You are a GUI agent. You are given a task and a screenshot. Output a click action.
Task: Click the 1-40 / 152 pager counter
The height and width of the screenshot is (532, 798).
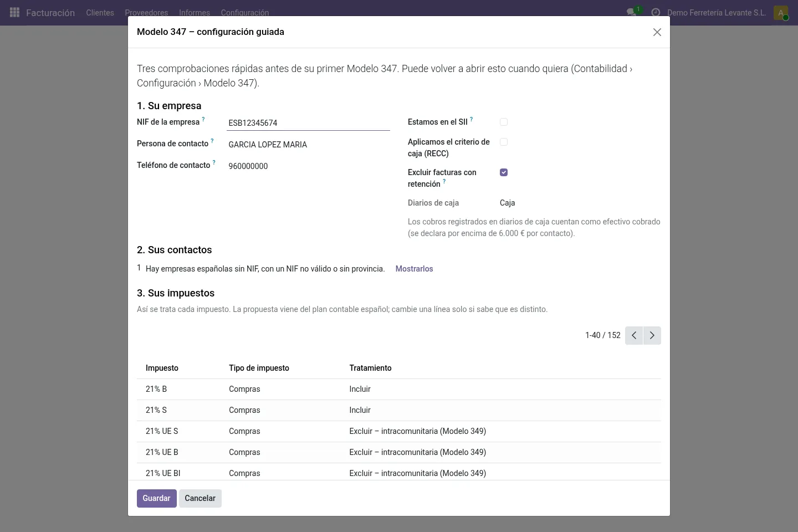tap(603, 335)
